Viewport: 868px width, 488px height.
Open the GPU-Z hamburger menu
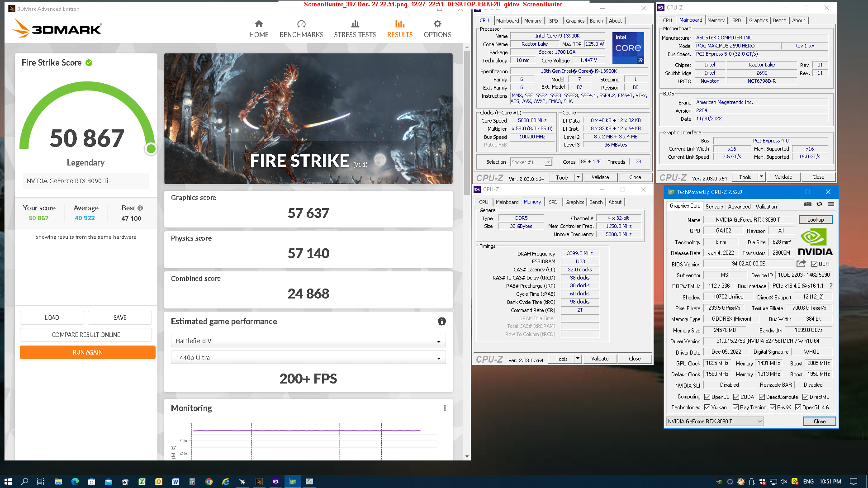click(x=831, y=204)
